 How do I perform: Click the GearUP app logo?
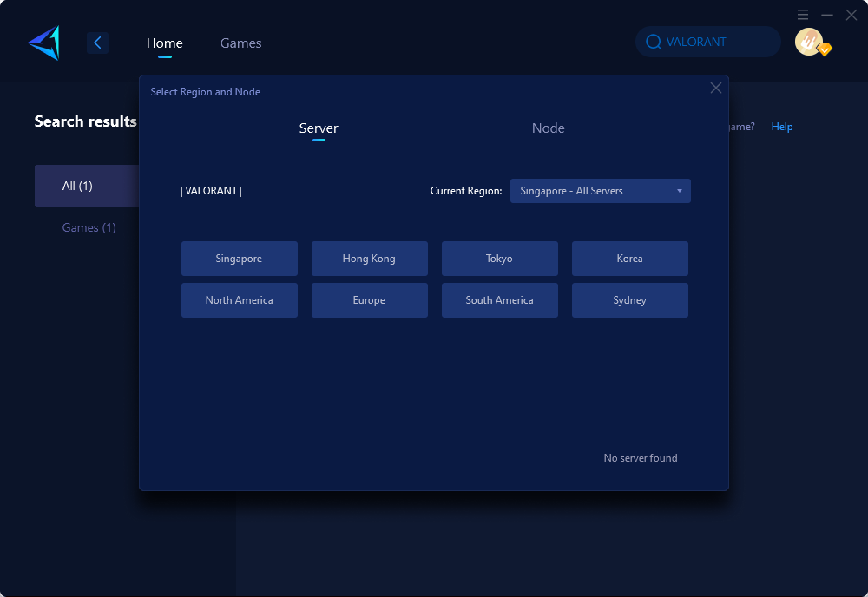(44, 43)
